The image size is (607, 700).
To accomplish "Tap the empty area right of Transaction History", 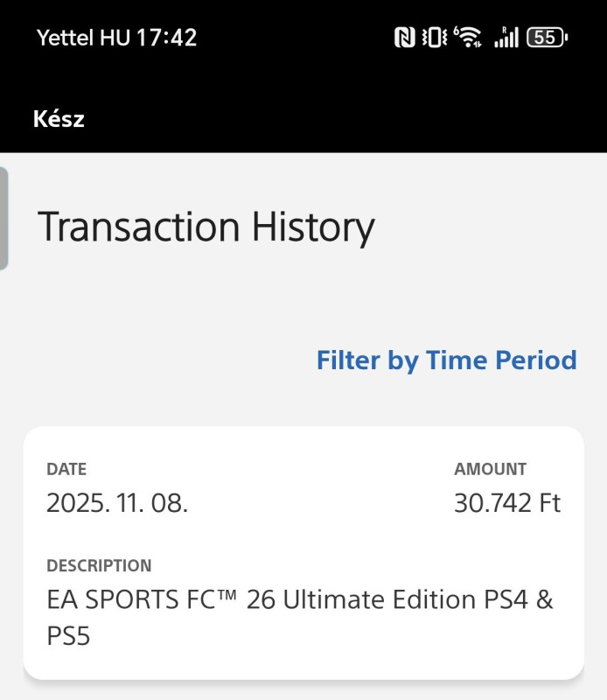I will click(x=490, y=227).
